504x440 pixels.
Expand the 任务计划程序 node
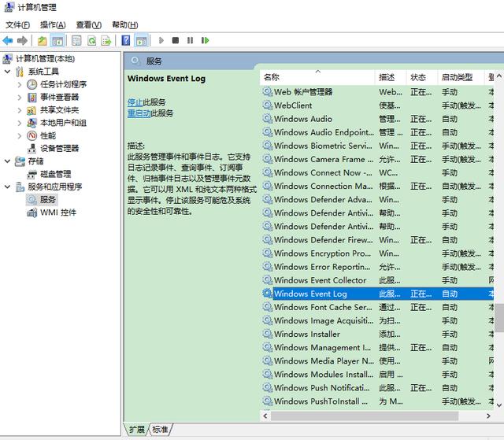click(x=20, y=84)
